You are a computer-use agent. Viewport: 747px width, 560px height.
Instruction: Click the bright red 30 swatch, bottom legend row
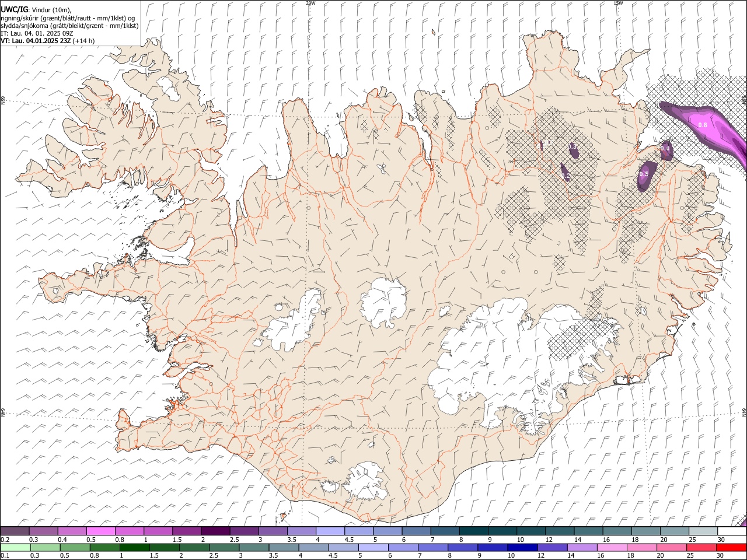(x=732, y=548)
